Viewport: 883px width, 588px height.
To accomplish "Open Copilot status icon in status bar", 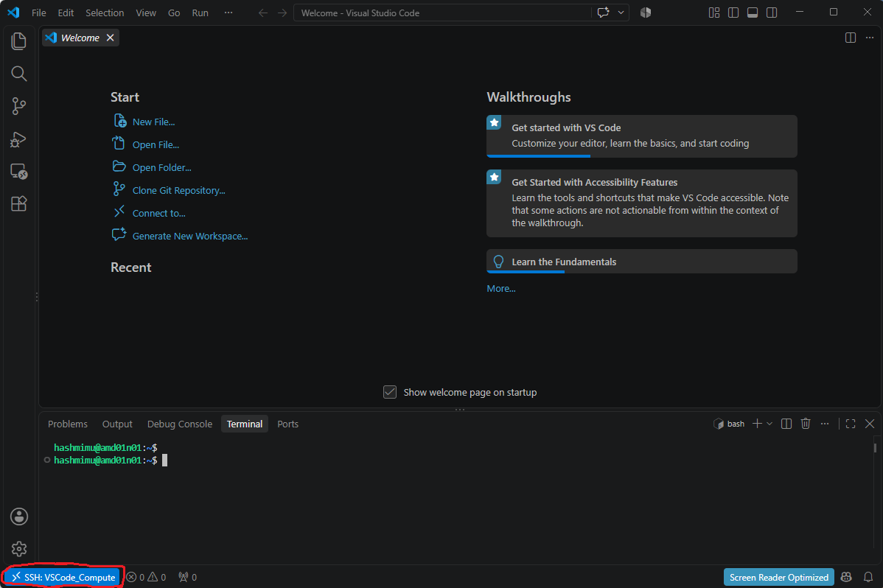I will 846,577.
